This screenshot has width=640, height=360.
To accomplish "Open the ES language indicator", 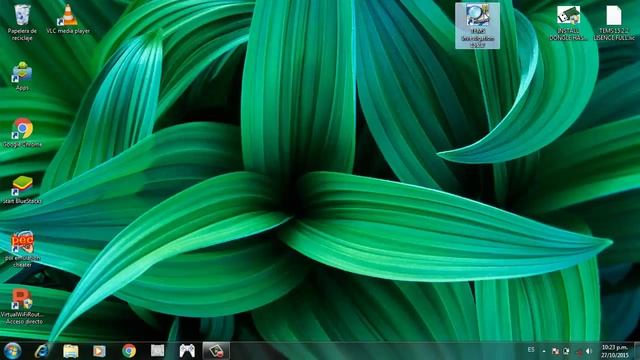I will click(x=531, y=350).
